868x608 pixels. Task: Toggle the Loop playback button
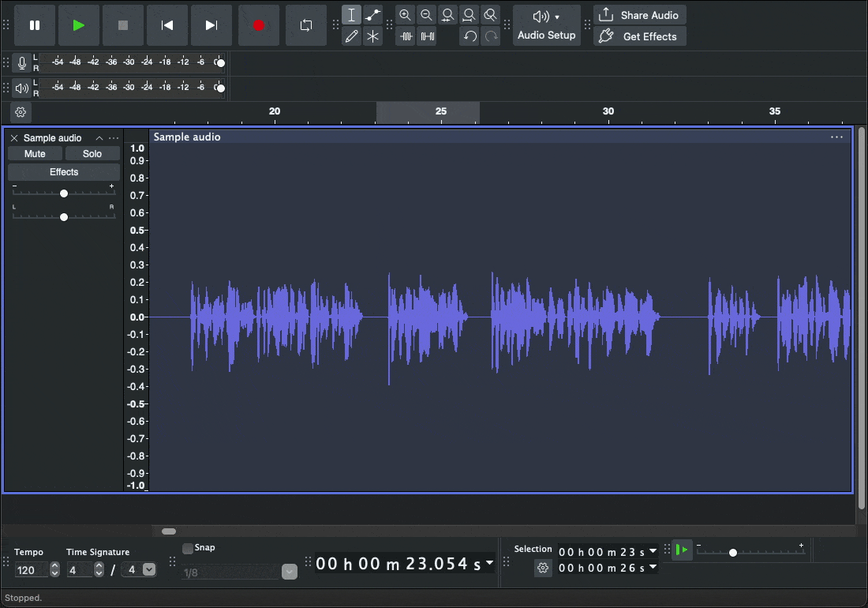coord(306,25)
